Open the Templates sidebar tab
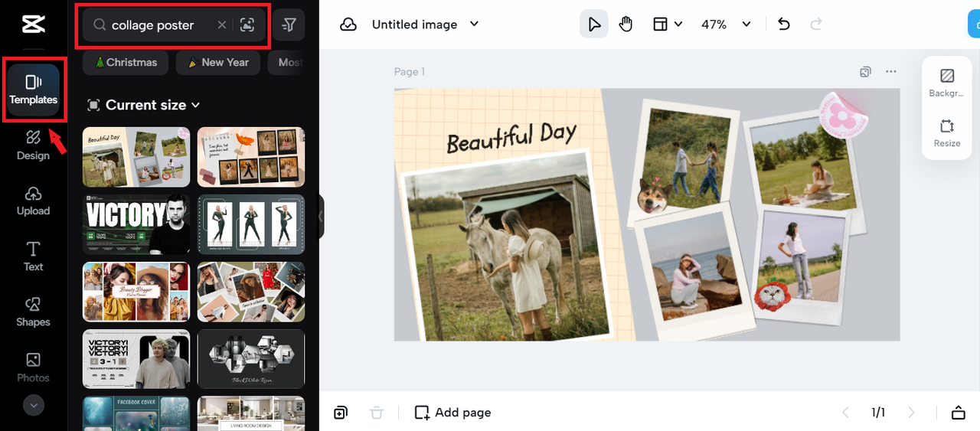This screenshot has width=980, height=431. 33,90
